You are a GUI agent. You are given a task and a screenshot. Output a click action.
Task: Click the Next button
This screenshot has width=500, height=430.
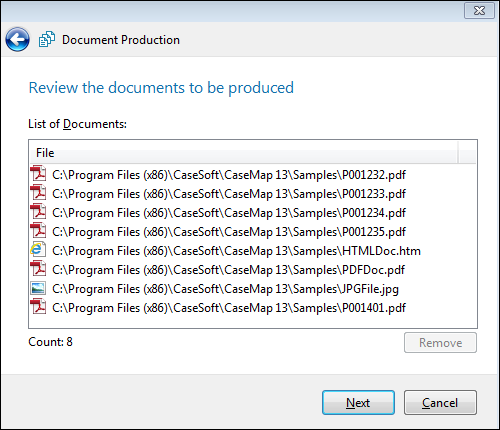[358, 403]
